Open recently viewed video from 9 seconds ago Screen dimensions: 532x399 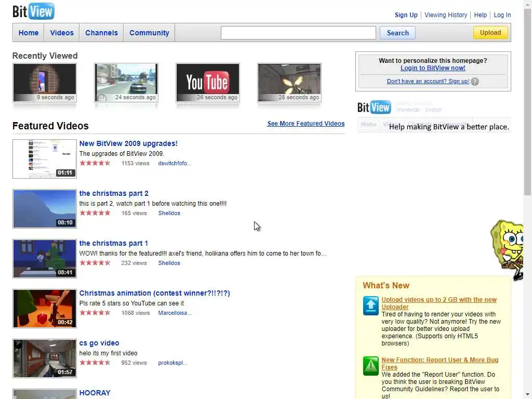pos(45,83)
